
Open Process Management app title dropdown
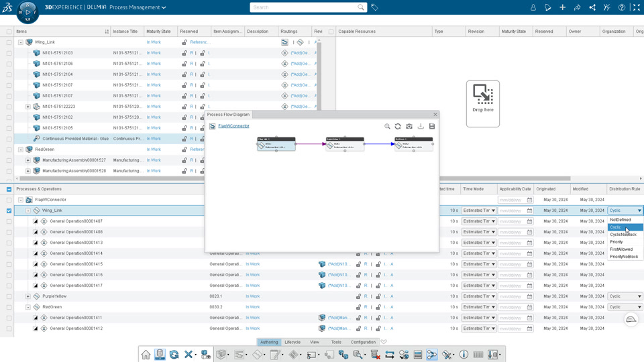138,7
